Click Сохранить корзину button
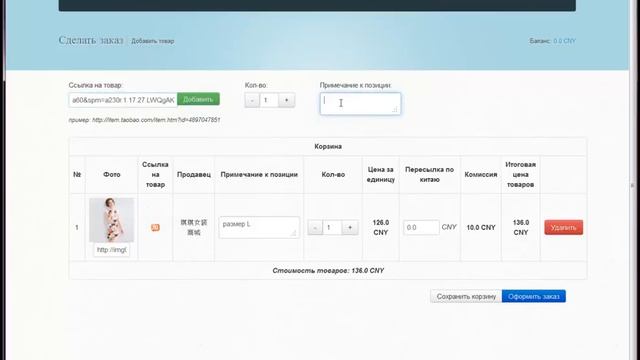640x360 pixels. (466, 296)
